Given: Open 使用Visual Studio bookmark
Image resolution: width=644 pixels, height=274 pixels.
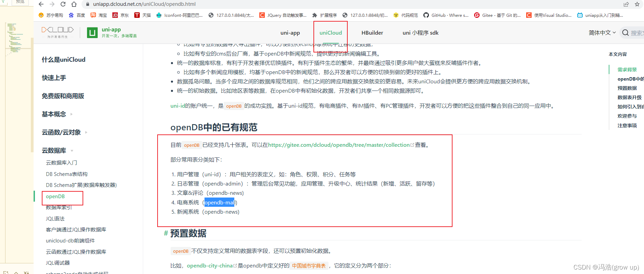Looking at the screenshot, I should click(549, 15).
